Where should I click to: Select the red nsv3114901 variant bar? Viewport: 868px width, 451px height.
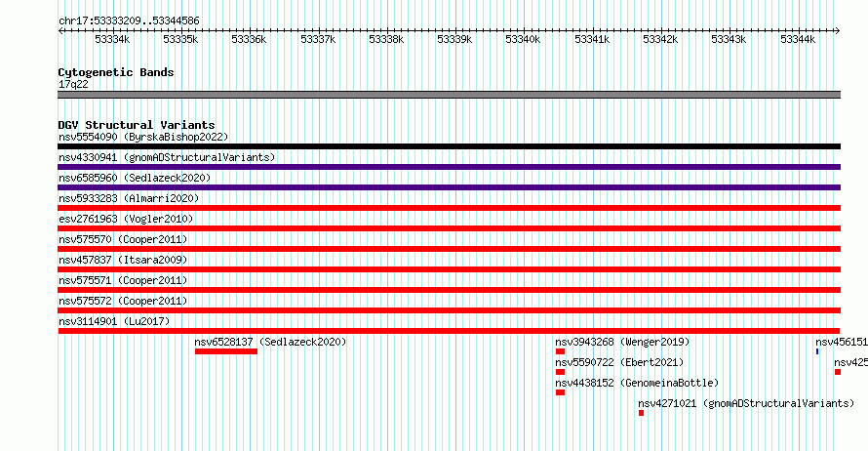449,331
